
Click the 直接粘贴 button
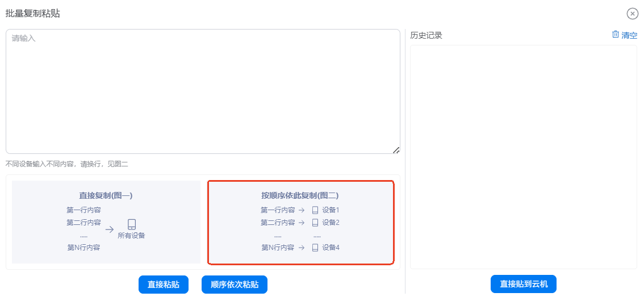coord(164,285)
